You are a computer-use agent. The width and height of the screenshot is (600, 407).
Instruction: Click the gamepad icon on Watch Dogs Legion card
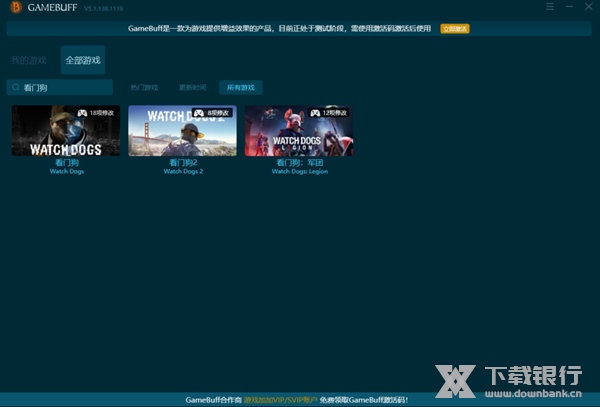click(x=315, y=114)
